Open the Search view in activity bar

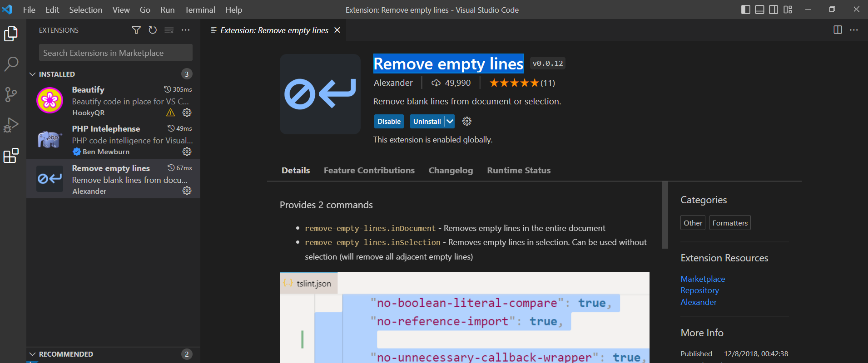[x=11, y=64]
